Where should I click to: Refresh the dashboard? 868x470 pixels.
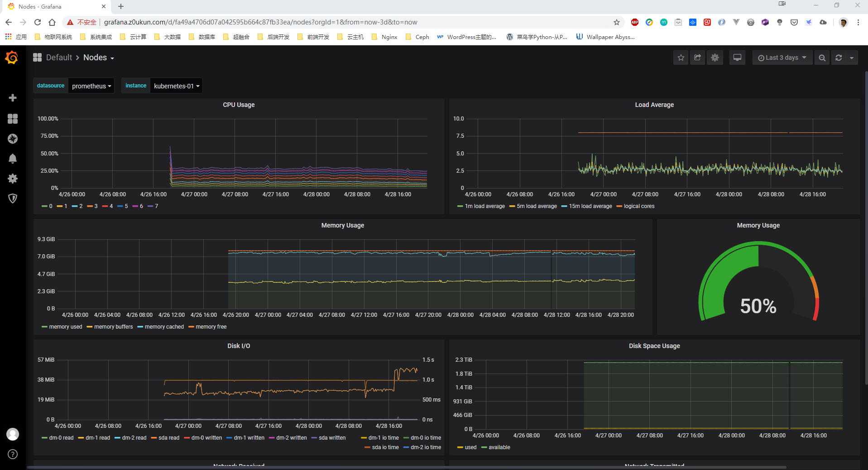click(x=839, y=58)
